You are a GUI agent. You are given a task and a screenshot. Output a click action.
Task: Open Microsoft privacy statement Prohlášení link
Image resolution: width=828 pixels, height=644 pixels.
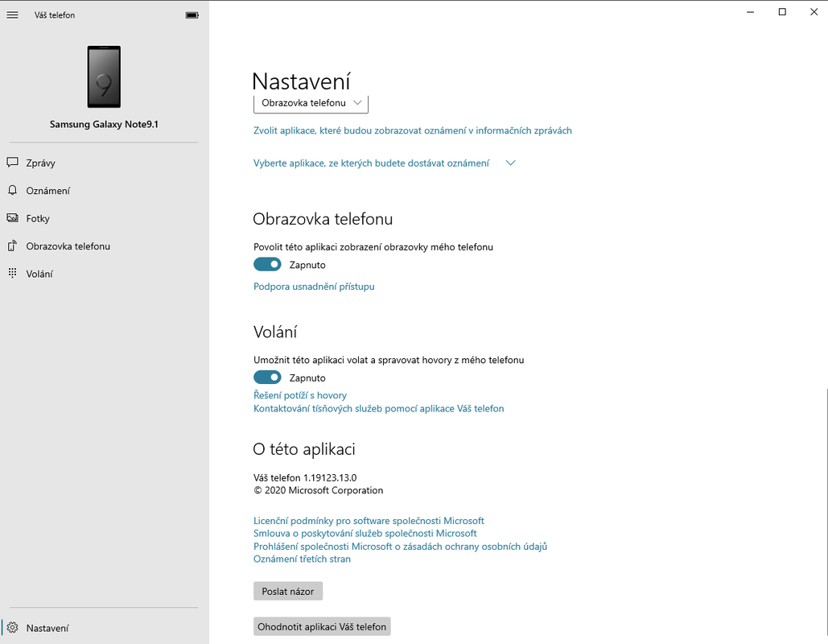[x=400, y=547]
